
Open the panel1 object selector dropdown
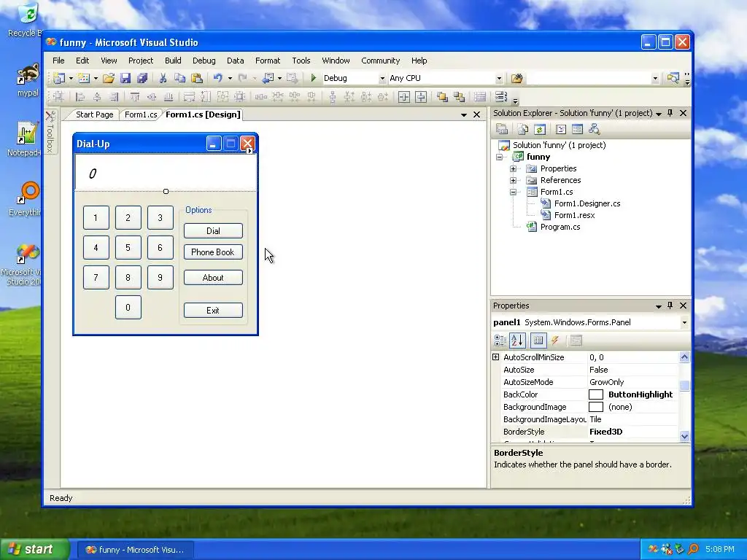(684, 322)
